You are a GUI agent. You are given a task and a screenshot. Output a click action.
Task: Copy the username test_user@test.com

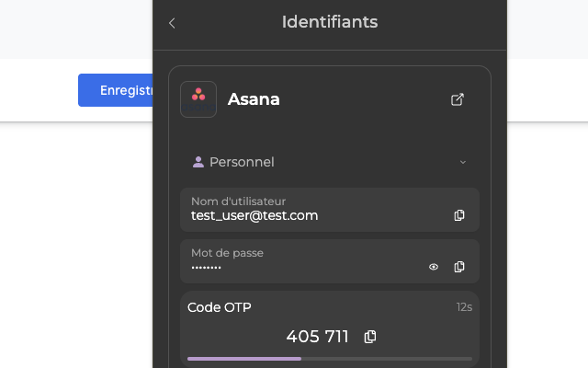pos(459,215)
